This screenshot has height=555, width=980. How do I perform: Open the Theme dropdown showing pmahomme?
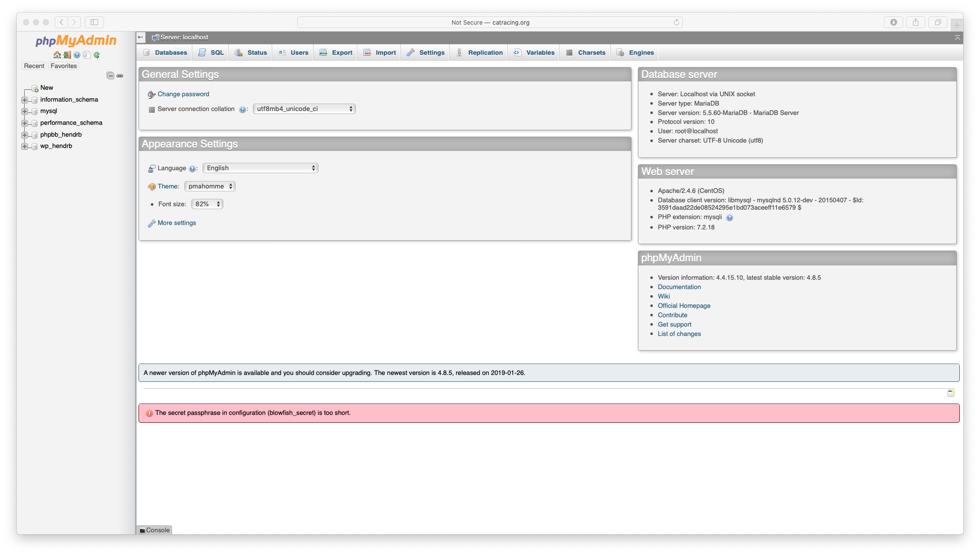pos(210,186)
